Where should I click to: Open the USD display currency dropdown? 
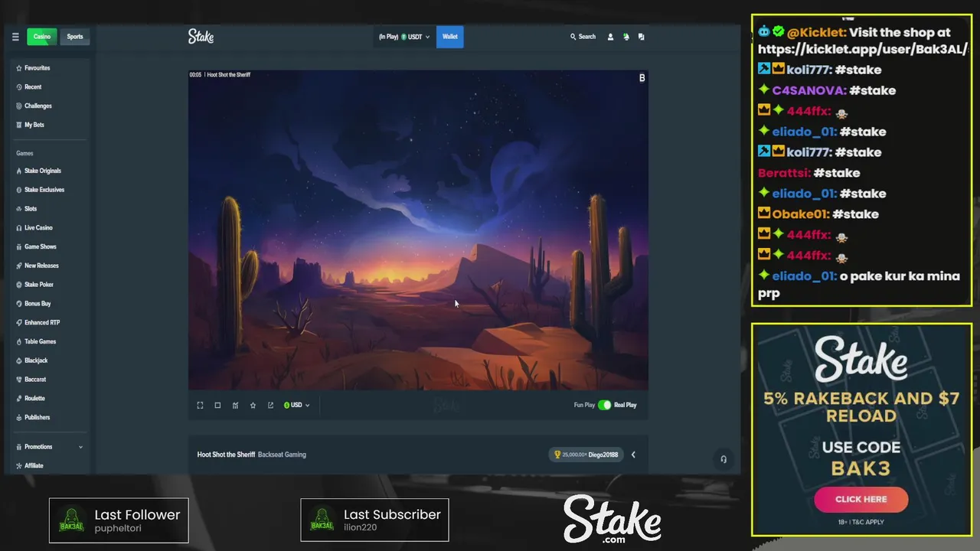pos(297,406)
